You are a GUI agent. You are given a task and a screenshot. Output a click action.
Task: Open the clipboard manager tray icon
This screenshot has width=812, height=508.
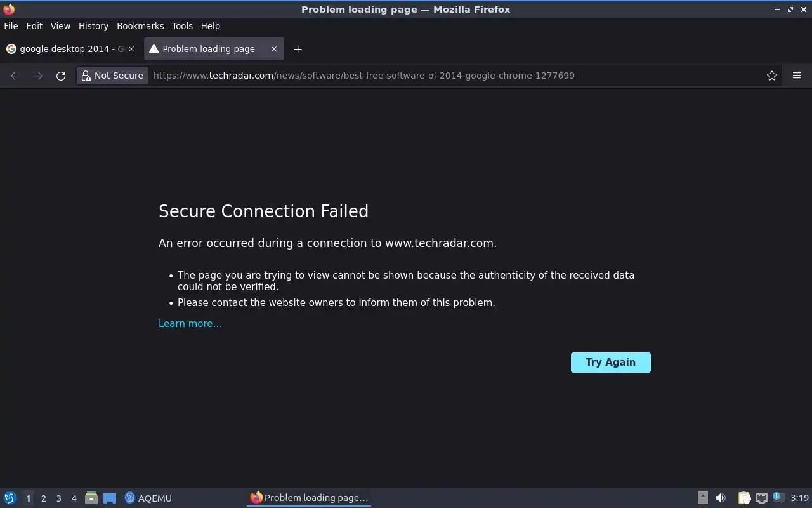pyautogui.click(x=744, y=498)
